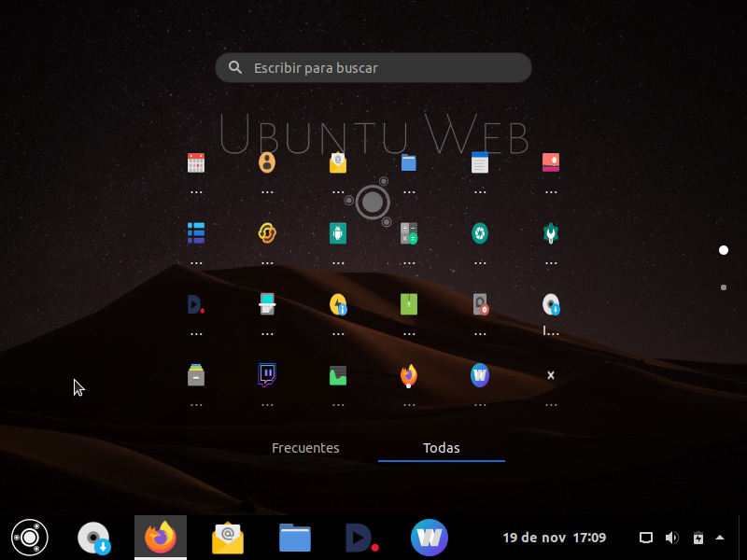Launch Firefox from the app grid
Image resolution: width=747 pixels, height=560 pixels.
point(408,376)
